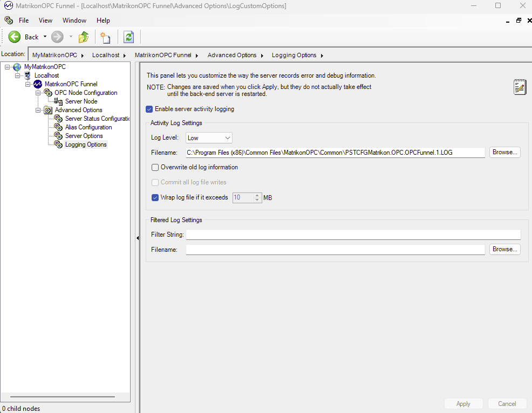Increase wrap log size with spinner up arrow
The height and width of the screenshot is (413, 532).
click(x=257, y=195)
